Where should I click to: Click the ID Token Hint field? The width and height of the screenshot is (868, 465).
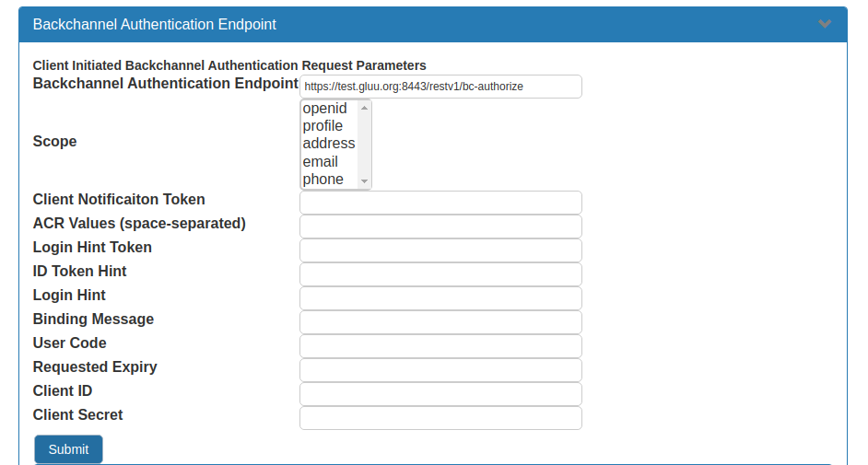[x=440, y=274]
